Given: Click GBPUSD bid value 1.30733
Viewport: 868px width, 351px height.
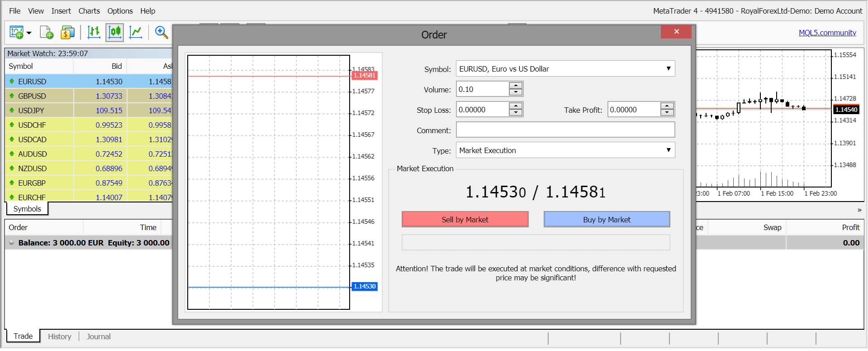Looking at the screenshot, I should [x=109, y=96].
